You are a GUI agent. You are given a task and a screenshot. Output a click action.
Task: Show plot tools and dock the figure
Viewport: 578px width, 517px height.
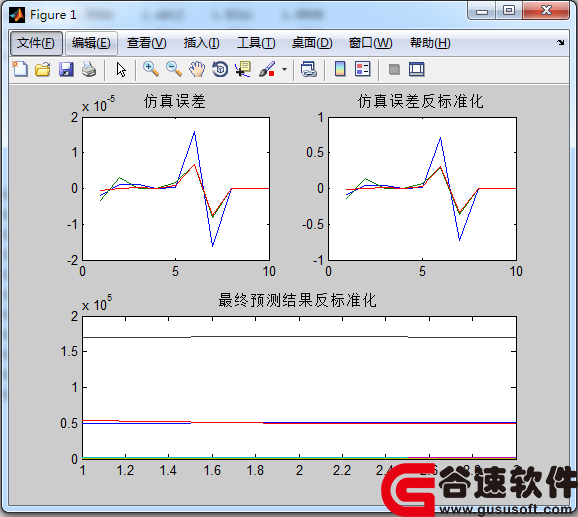(x=417, y=69)
